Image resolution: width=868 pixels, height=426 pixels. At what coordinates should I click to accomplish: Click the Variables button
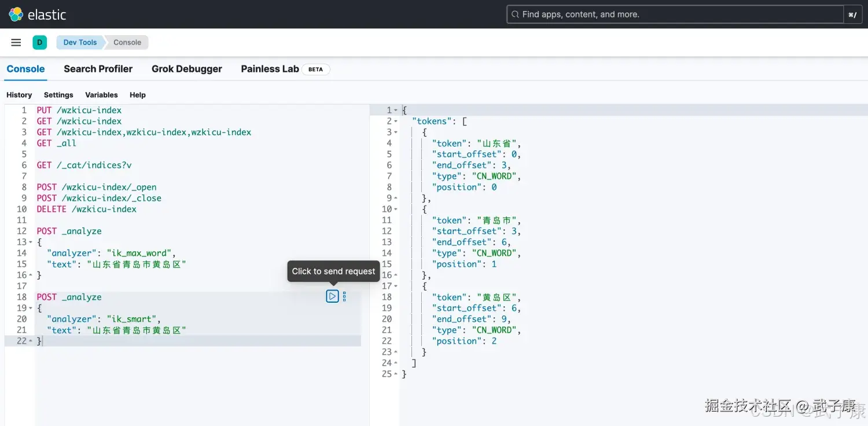(x=101, y=95)
